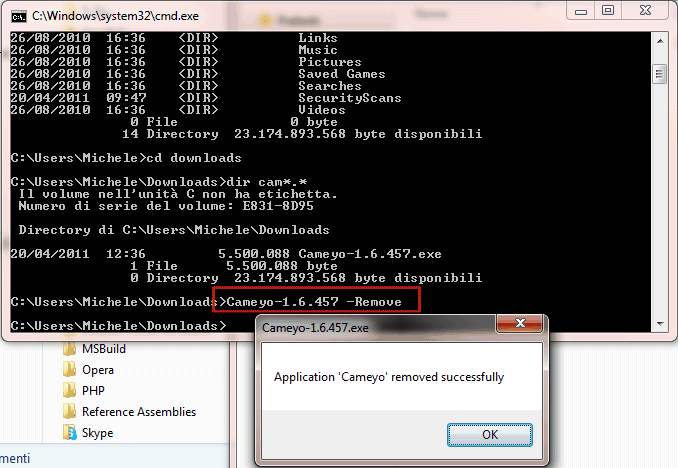Open the cmd.exe title bar system icon
The width and height of the screenshot is (678, 468).
pos(19,16)
